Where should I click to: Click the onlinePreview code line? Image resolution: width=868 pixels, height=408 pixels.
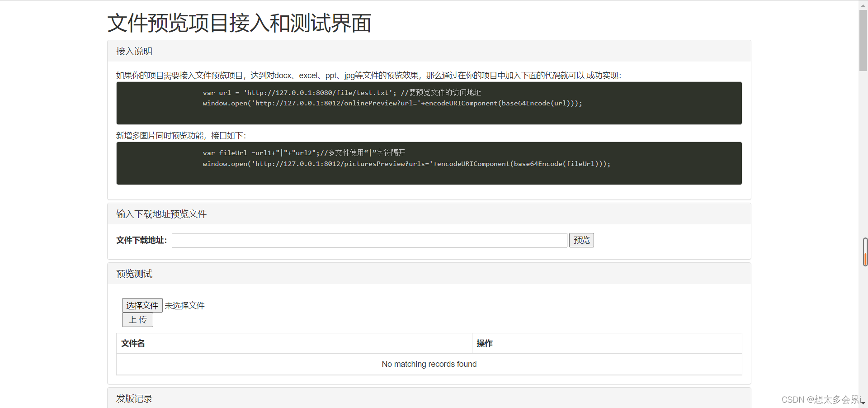pyautogui.click(x=392, y=103)
